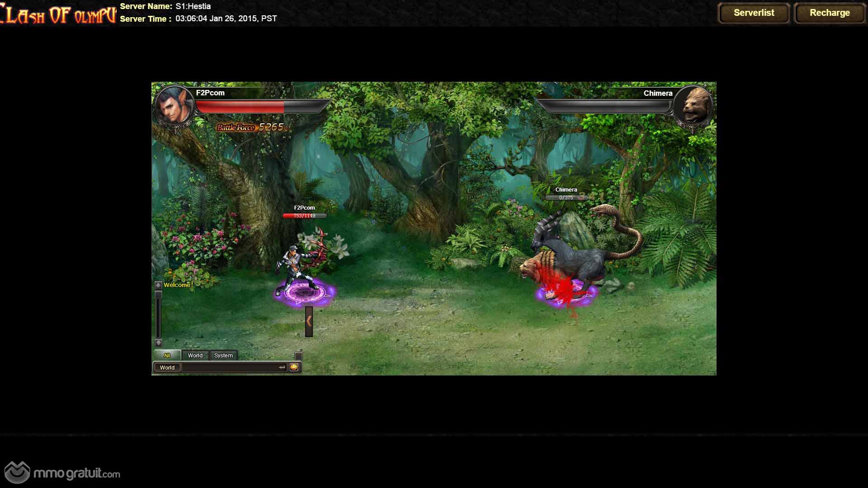The width and height of the screenshot is (868, 488).
Task: Click the Battle Force 5265 text
Action: coord(250,127)
